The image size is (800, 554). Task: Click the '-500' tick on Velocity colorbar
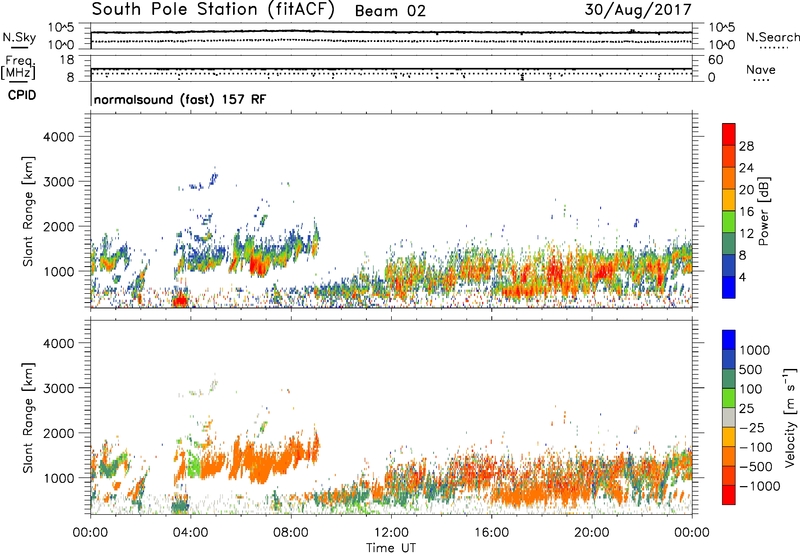tap(755, 467)
